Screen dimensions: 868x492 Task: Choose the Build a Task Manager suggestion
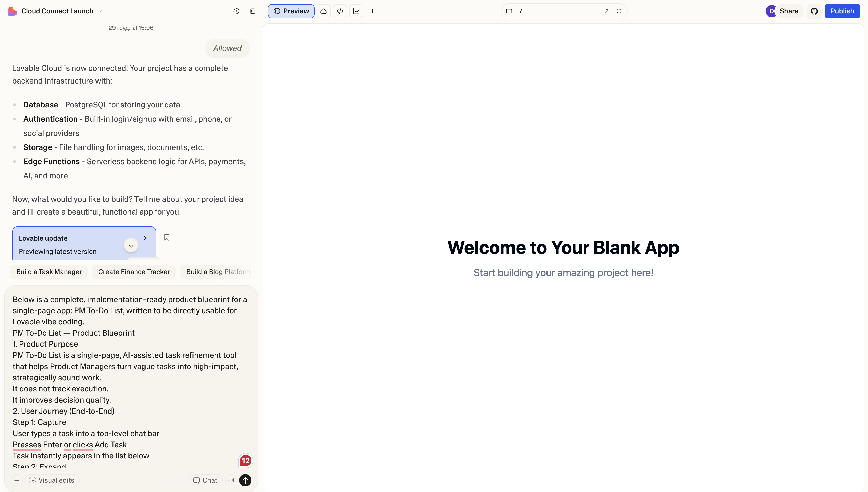[49, 272]
